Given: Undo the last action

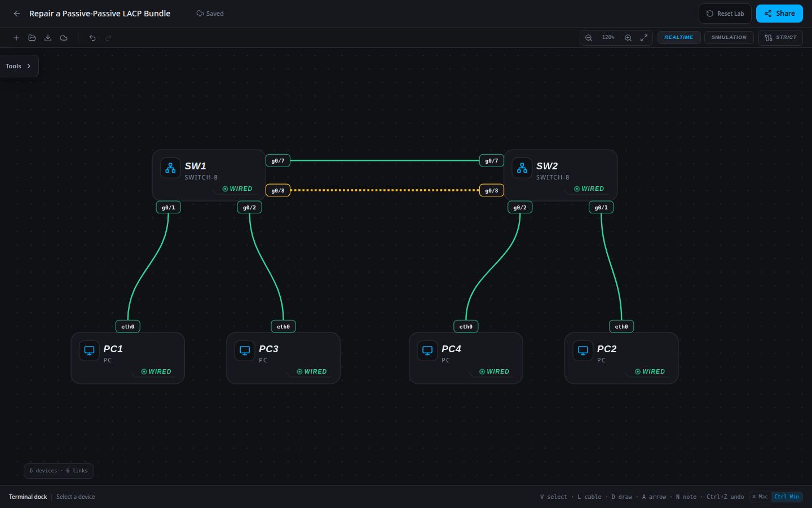Looking at the screenshot, I should pos(92,38).
